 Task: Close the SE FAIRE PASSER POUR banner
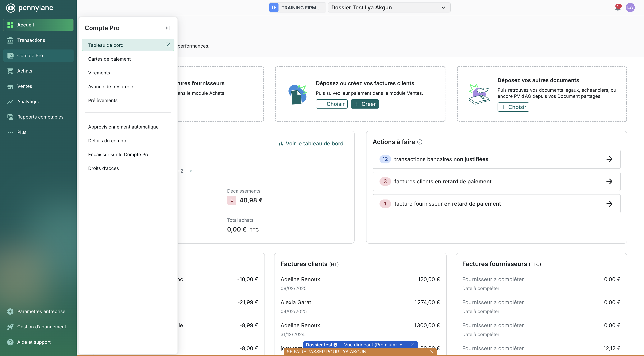tap(431, 352)
